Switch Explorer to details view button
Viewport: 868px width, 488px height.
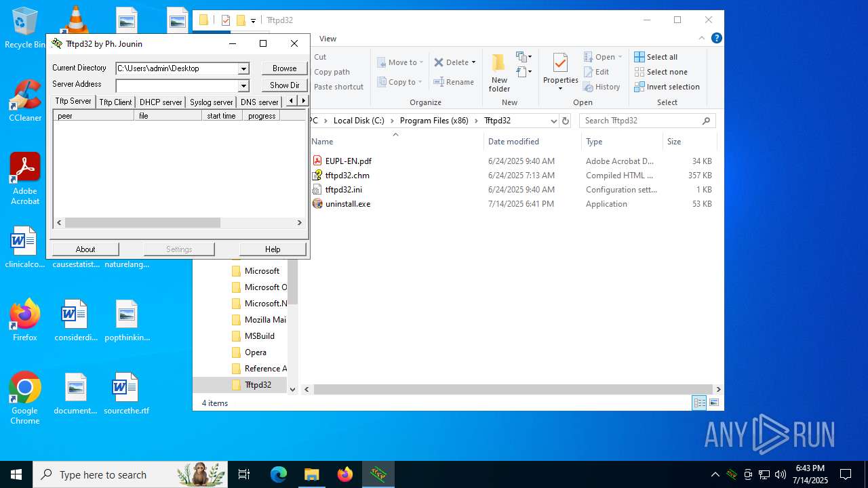(699, 403)
